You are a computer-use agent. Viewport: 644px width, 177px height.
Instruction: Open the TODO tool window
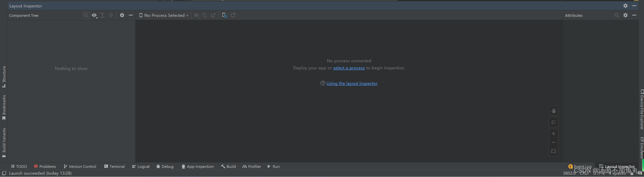coord(19,167)
